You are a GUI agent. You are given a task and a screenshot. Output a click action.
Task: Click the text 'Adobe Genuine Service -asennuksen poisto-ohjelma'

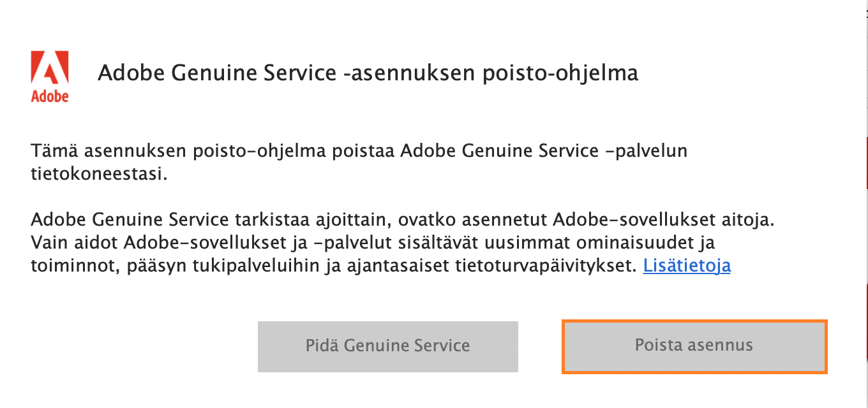[x=367, y=72]
